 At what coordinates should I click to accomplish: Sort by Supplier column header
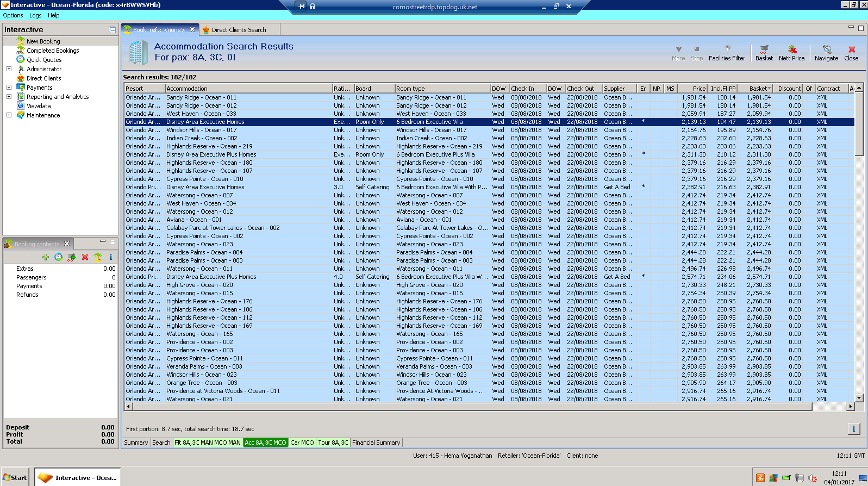[619, 88]
